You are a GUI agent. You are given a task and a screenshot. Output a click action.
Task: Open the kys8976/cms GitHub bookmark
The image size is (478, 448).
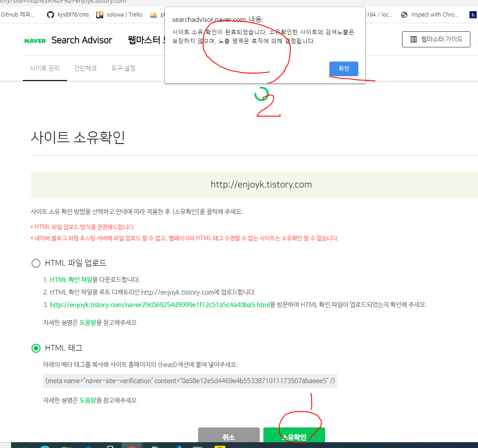point(68,15)
